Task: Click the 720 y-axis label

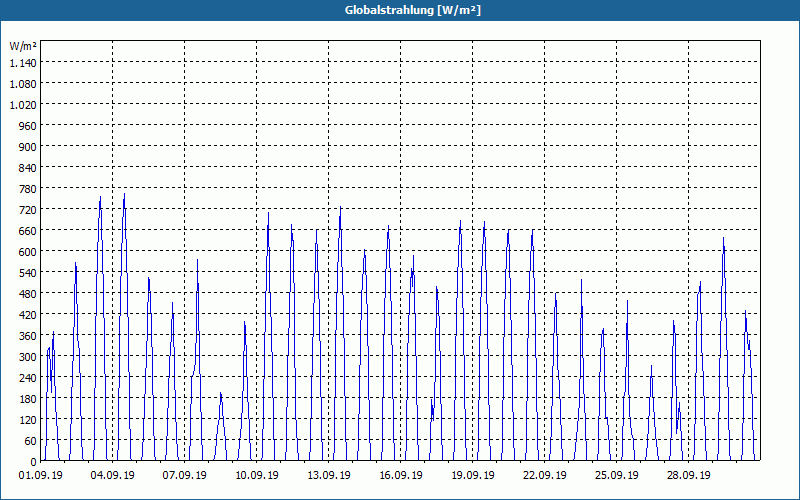Action: 29,210
